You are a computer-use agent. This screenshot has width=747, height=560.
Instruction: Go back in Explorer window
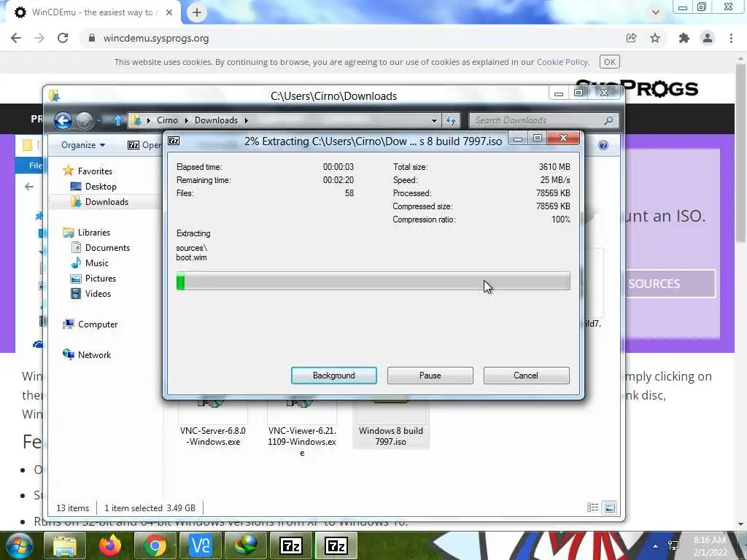pyautogui.click(x=63, y=120)
